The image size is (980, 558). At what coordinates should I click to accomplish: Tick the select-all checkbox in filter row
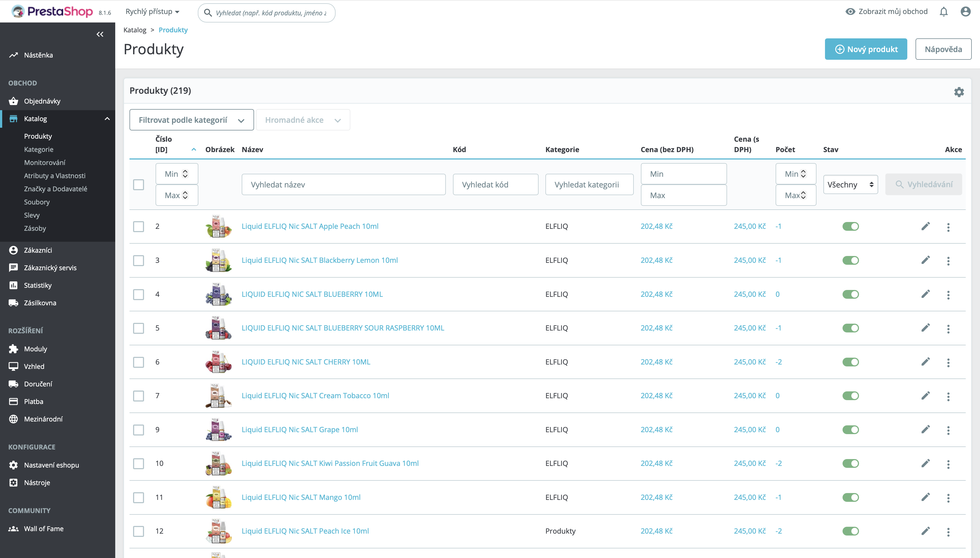pyautogui.click(x=139, y=185)
